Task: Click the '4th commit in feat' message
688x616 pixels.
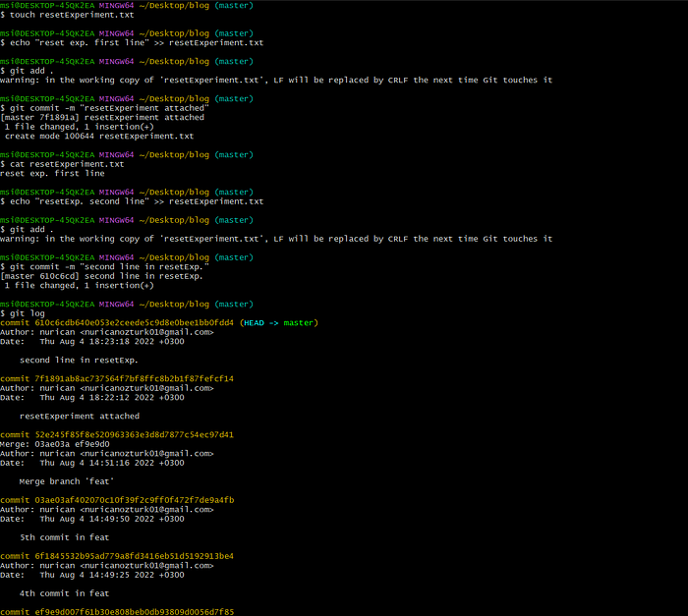Action: pos(64,593)
